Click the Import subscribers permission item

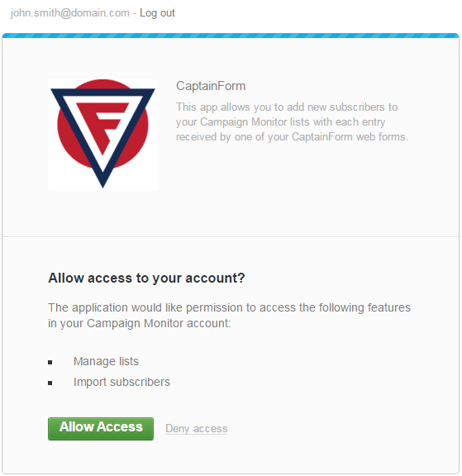coord(121,382)
